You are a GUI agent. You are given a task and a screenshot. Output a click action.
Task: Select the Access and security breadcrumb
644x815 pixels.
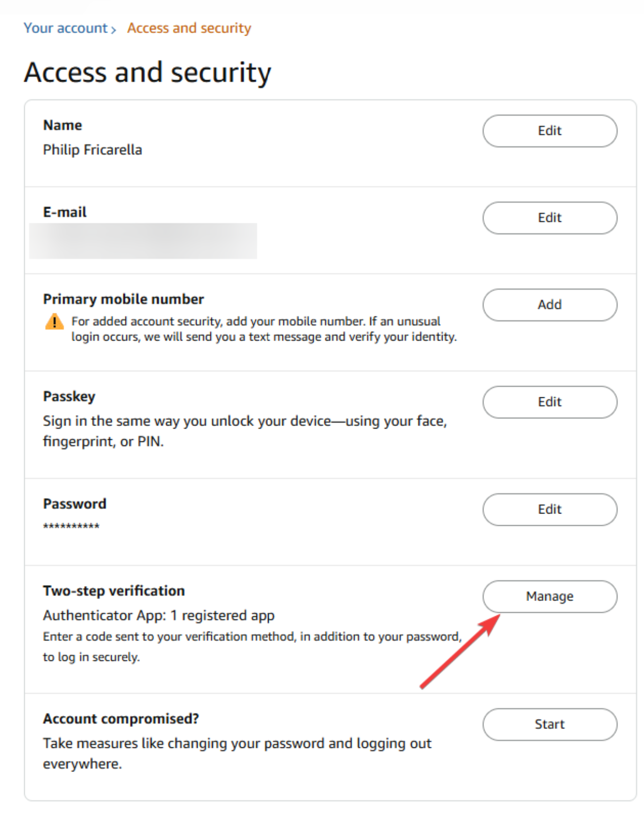click(189, 28)
